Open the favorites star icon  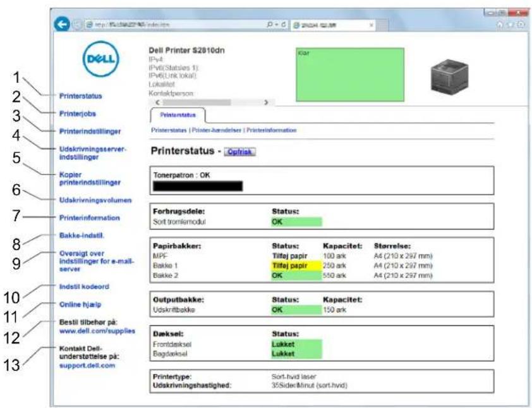click(x=510, y=25)
